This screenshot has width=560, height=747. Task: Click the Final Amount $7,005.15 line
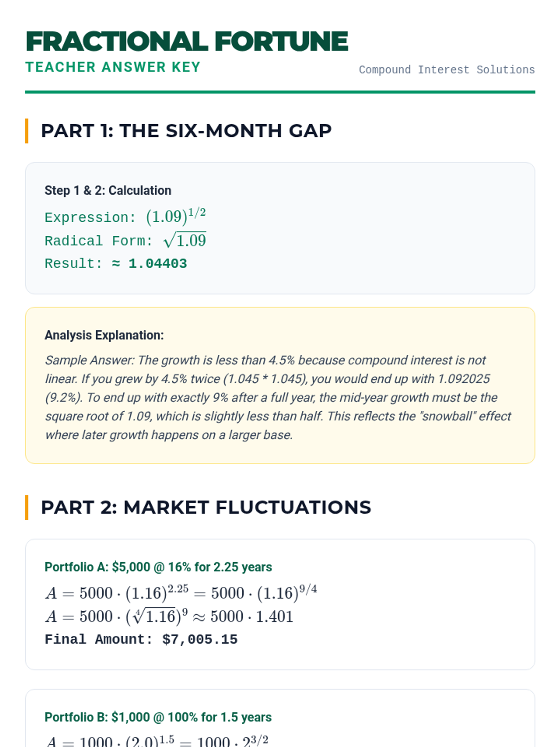pos(141,640)
